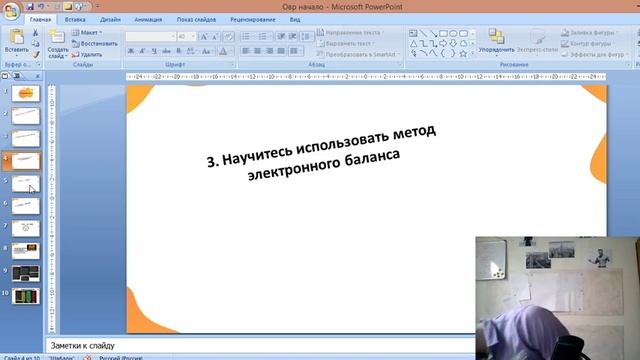
Task: Select the five-point star shape
Action: point(463,53)
